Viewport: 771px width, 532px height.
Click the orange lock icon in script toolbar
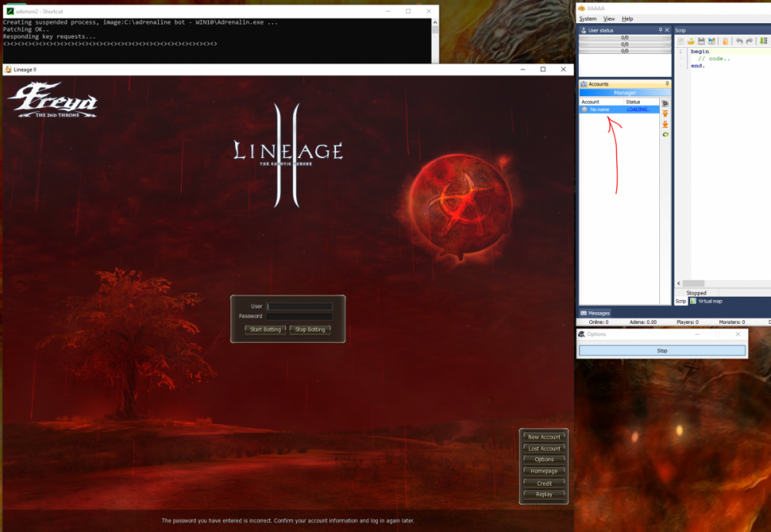[x=726, y=41]
